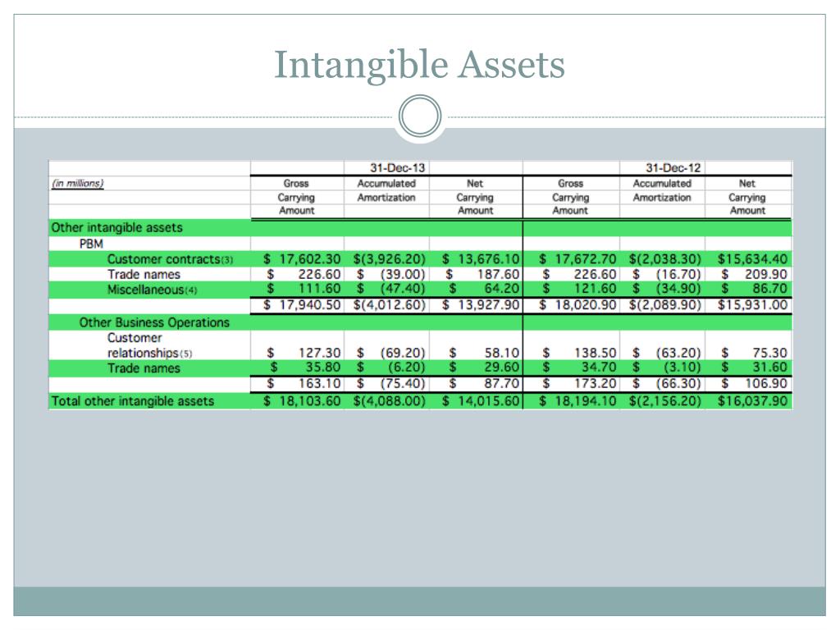Click the $16,037.90 total for 2012
Screen dimensions: 840x630
click(753, 401)
